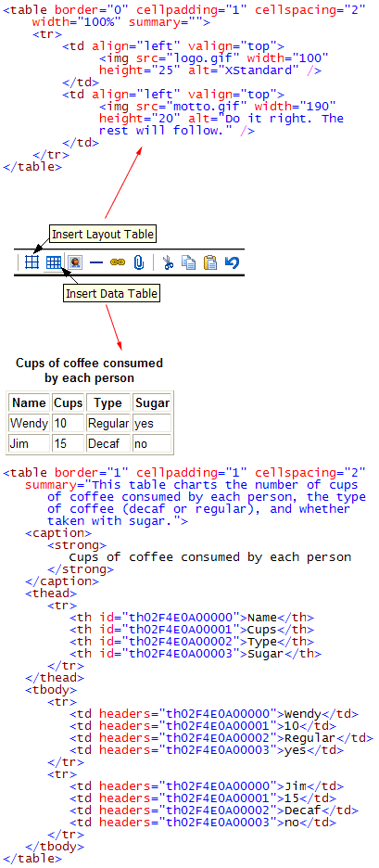Click the Insert Layout Table icon
Image resolution: width=379 pixels, height=868 pixels.
(x=32, y=262)
